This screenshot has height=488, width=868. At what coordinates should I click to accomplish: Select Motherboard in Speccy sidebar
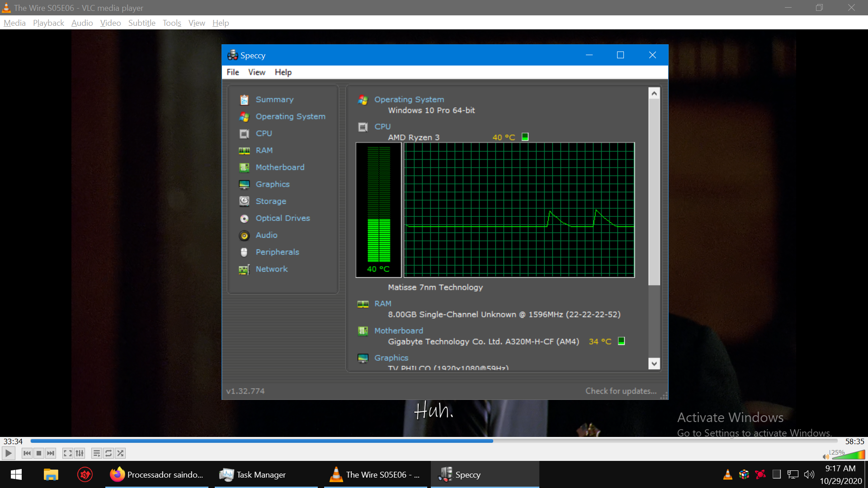point(280,167)
